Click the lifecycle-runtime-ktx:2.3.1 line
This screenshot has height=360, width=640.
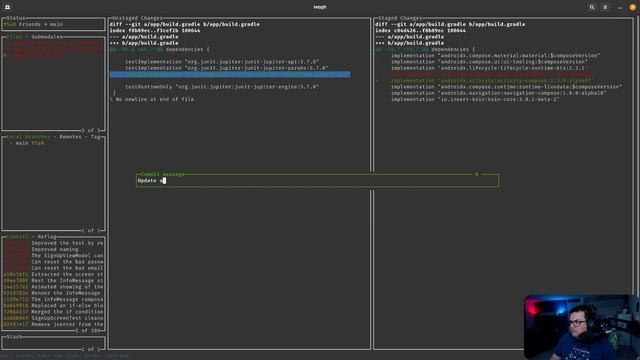(489, 68)
